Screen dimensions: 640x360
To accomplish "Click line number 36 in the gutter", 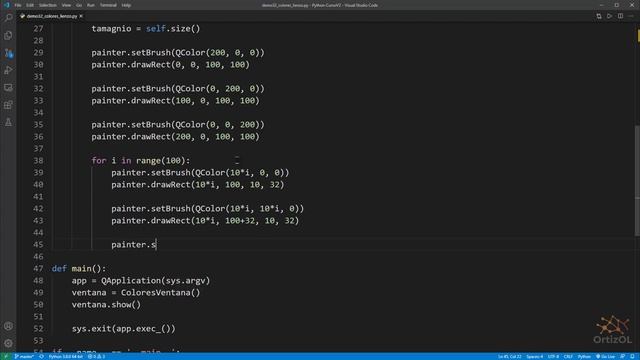I will [38, 137].
